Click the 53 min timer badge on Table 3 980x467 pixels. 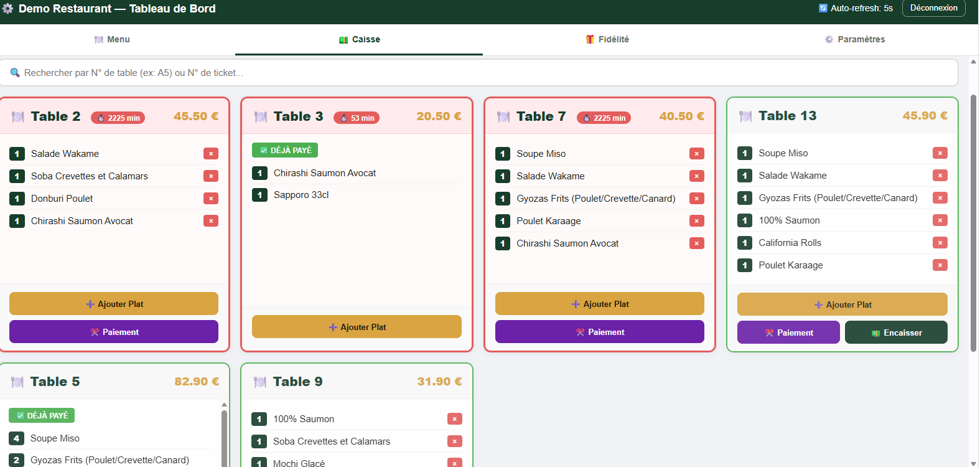357,118
